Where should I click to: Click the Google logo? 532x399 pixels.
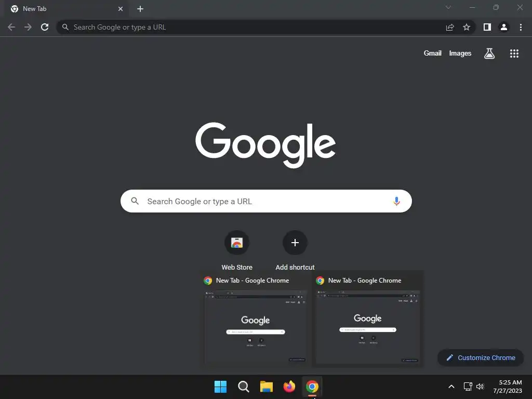pyautogui.click(x=265, y=145)
